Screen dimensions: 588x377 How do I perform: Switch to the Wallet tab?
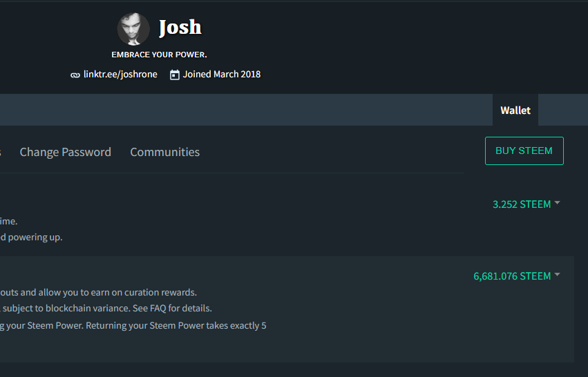pyautogui.click(x=515, y=110)
